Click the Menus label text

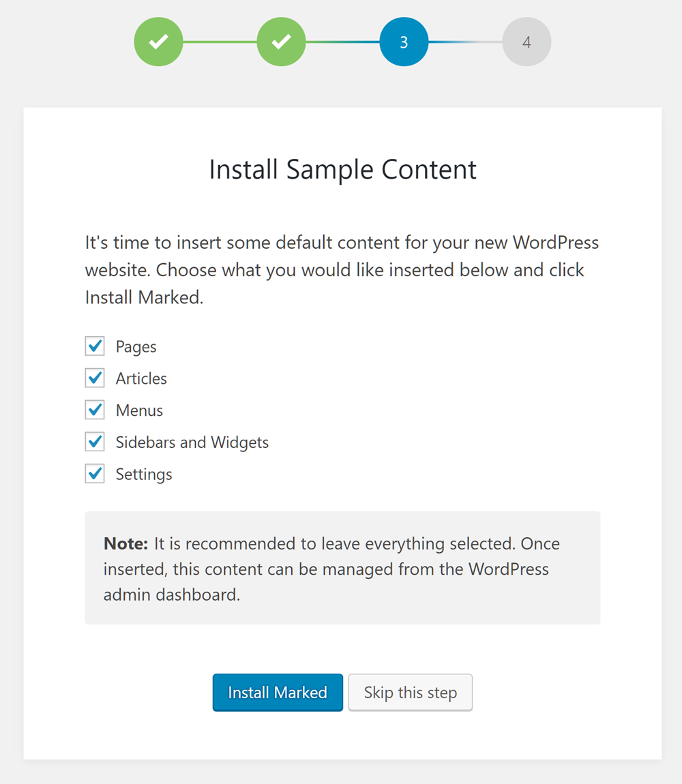tap(139, 411)
